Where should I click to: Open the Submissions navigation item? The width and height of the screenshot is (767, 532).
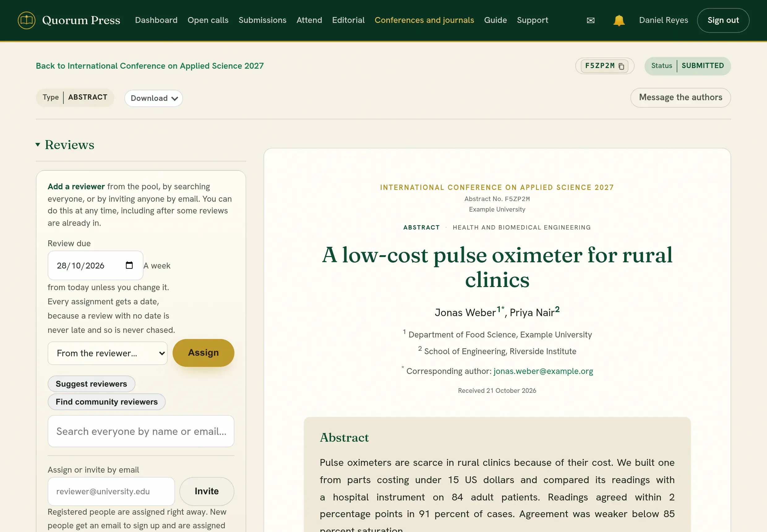pyautogui.click(x=262, y=20)
